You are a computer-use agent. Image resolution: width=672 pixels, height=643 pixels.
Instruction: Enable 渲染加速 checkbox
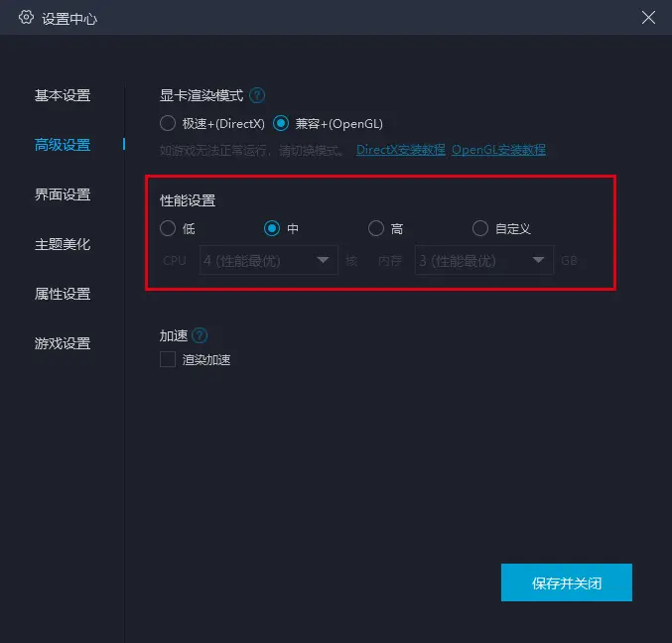[x=168, y=359]
